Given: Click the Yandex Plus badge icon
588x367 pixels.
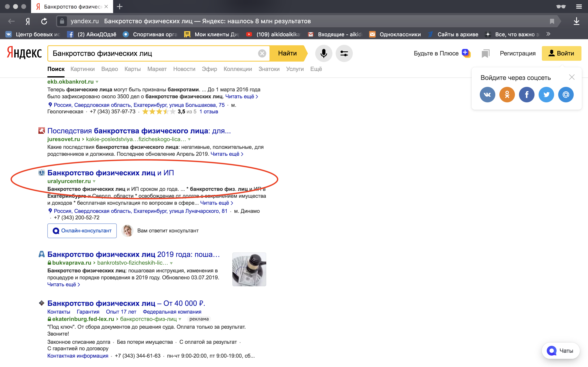Looking at the screenshot, I should point(466,53).
